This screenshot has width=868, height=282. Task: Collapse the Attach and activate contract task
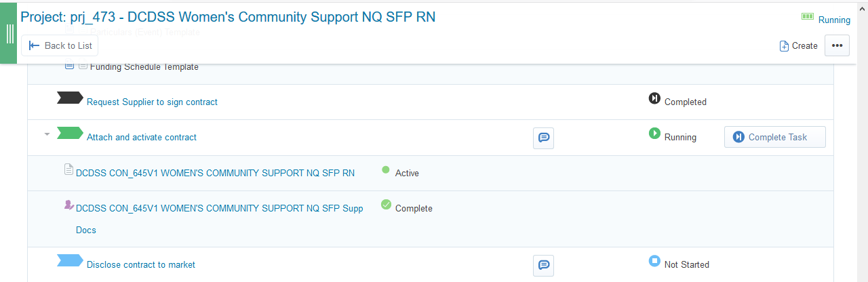coord(47,134)
